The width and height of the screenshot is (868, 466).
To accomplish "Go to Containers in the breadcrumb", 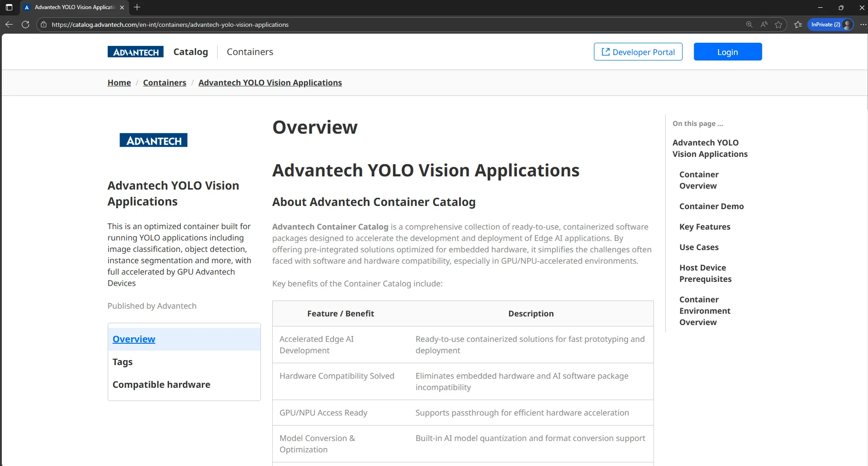I will pyautogui.click(x=165, y=83).
